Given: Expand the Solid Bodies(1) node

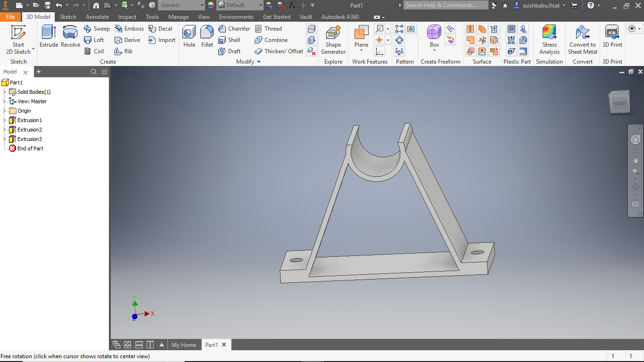Looking at the screenshot, I should pos(4,92).
